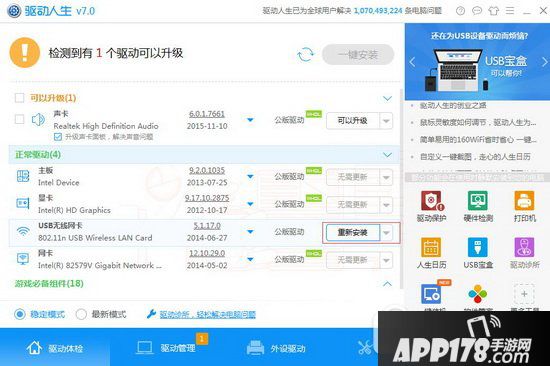Click the 无需更新 button in 网卡 row
Viewport: 550px width, 366px height.
[353, 260]
